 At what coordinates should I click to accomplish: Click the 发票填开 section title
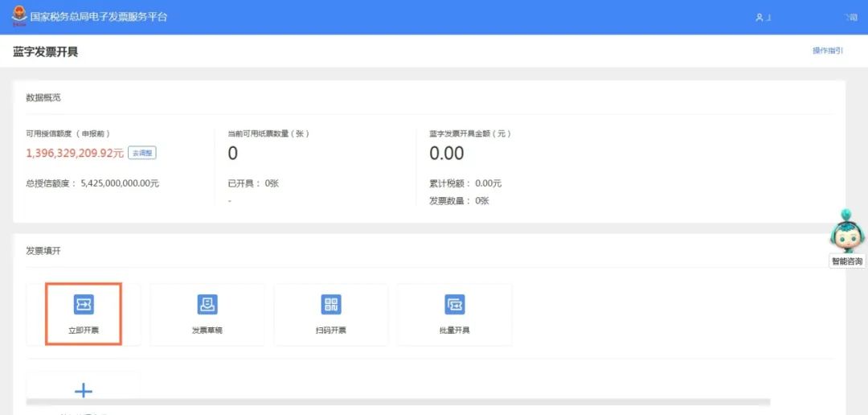pos(43,251)
